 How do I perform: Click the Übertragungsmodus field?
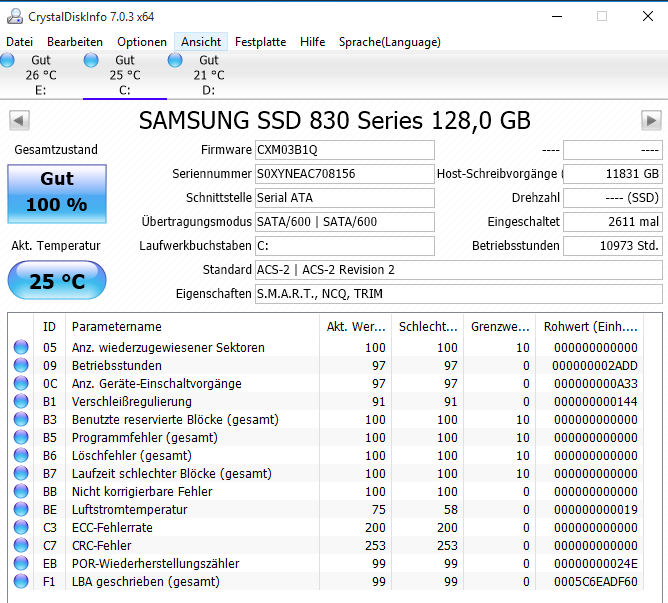(x=345, y=222)
